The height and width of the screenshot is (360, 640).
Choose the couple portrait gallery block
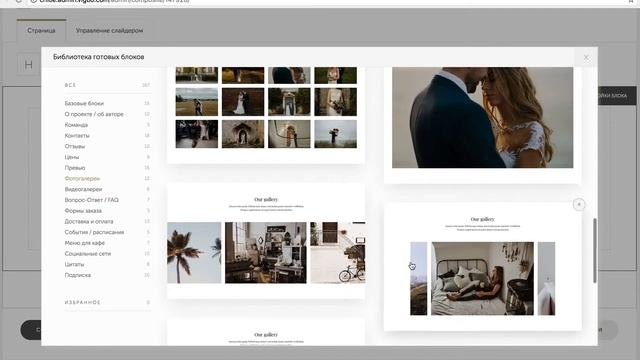click(x=482, y=125)
